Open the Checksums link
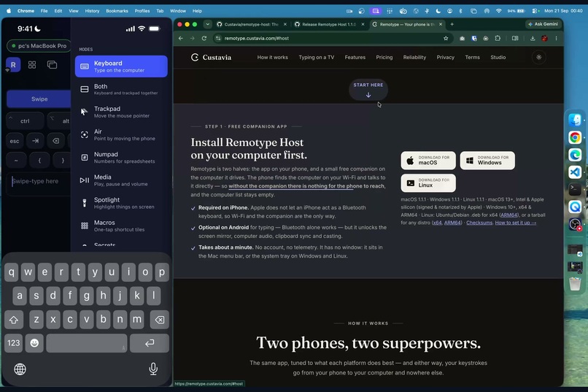The height and width of the screenshot is (392, 588). [479, 223]
